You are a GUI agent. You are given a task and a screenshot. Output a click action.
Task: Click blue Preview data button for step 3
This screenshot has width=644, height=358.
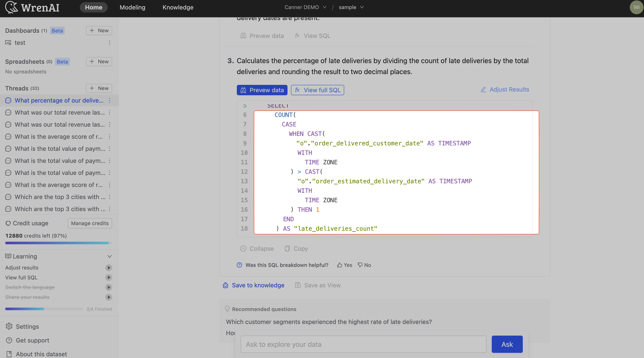pos(262,90)
